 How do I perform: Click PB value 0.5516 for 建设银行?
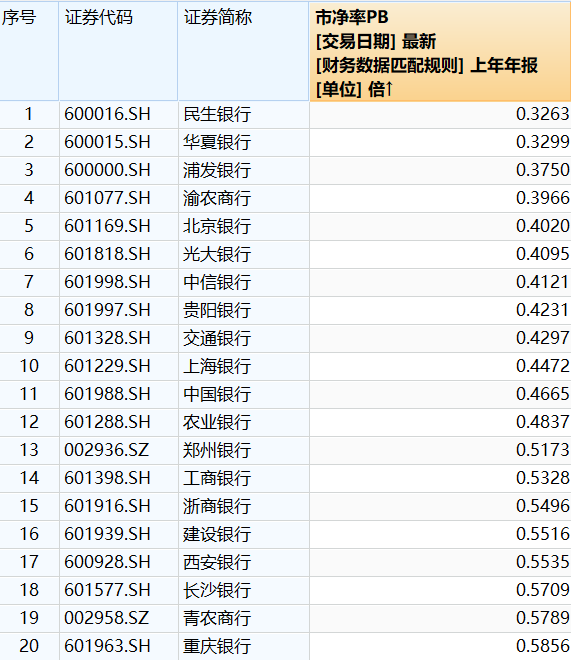pyautogui.click(x=543, y=534)
